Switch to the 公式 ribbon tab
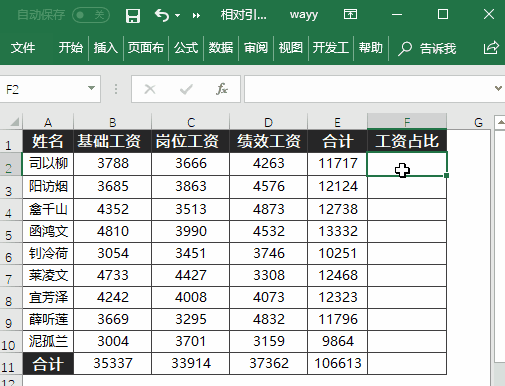The width and height of the screenshot is (505, 386). pos(186,48)
